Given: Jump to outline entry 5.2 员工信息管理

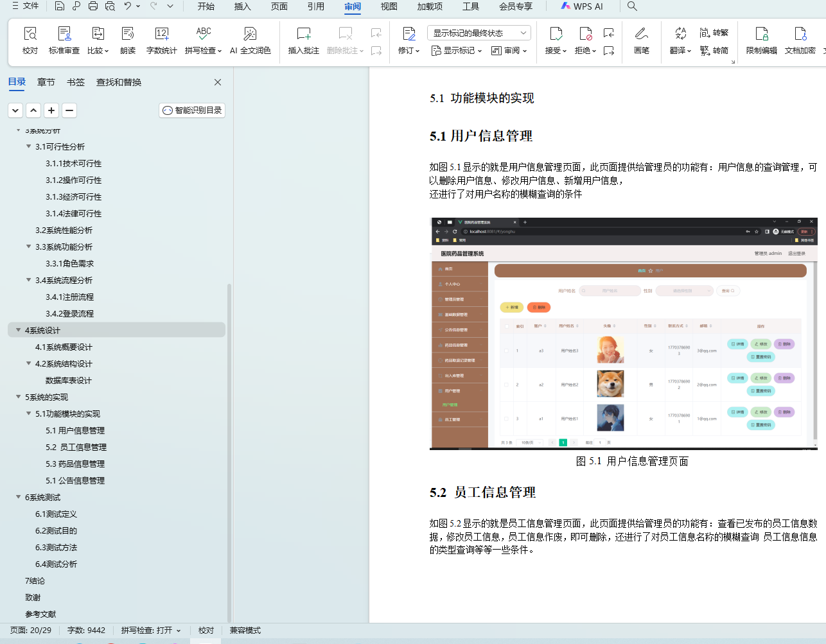Looking at the screenshot, I should tap(76, 447).
